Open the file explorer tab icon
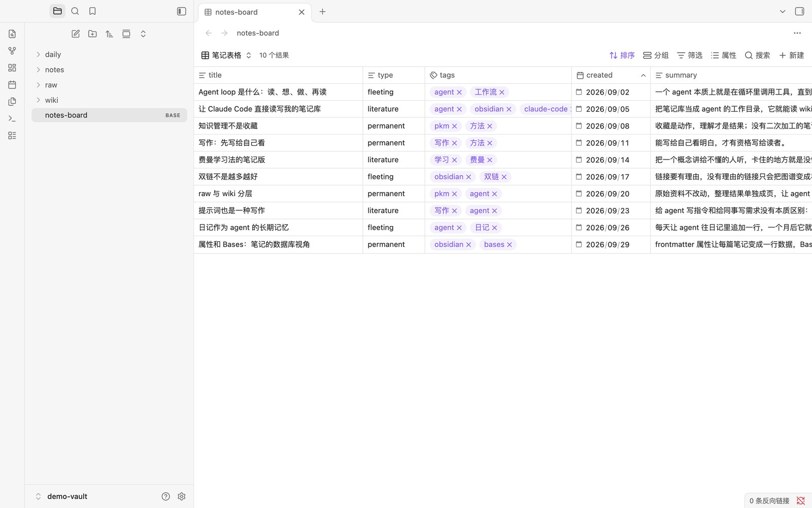The height and width of the screenshot is (508, 812). (57, 11)
